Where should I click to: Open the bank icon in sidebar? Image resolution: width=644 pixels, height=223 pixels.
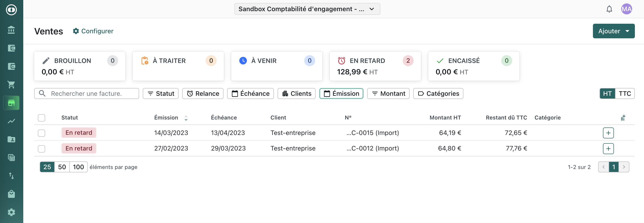click(11, 30)
